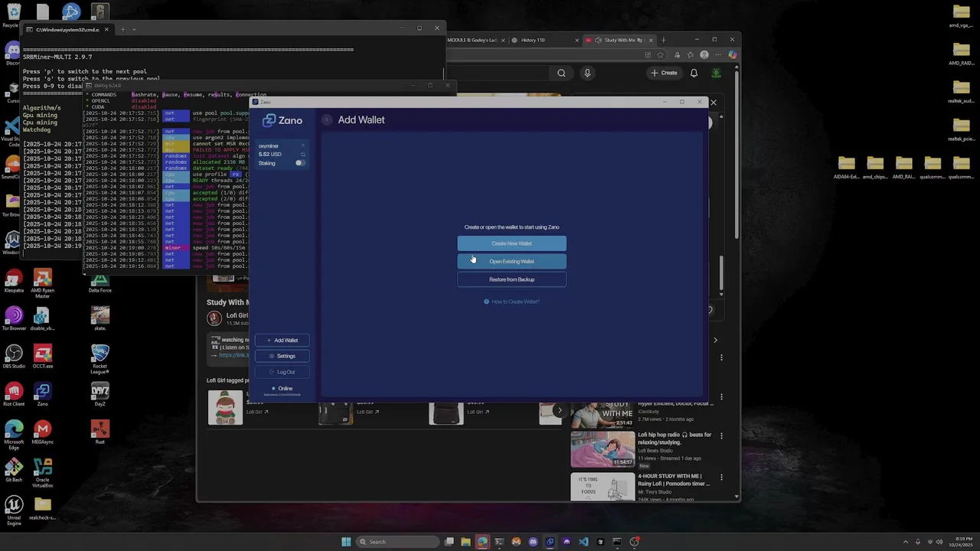
Task: Open the Microsoft Edge desktop icon
Action: pyautogui.click(x=14, y=434)
